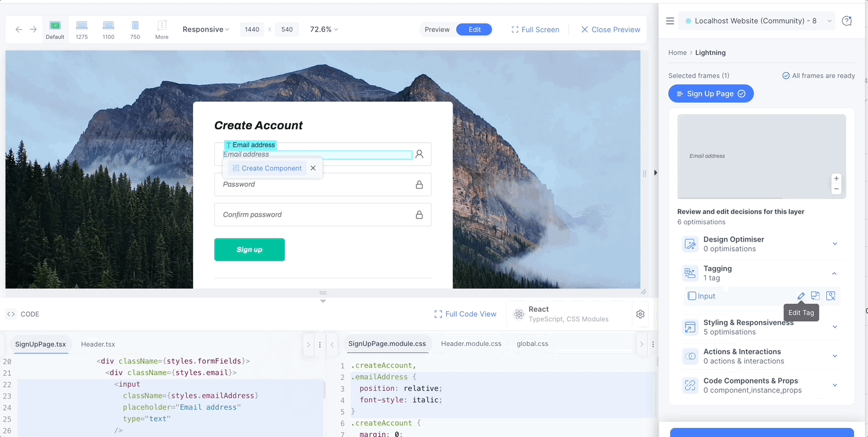Click the back arrow in preview toolbar
The image size is (868, 437).
pyautogui.click(x=19, y=29)
